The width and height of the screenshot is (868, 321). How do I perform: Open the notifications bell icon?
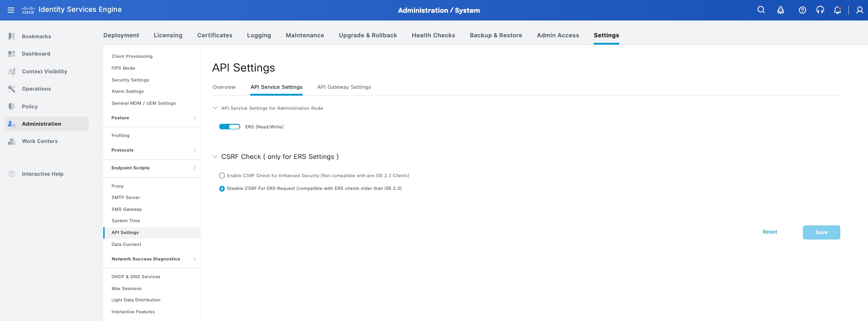coord(838,10)
